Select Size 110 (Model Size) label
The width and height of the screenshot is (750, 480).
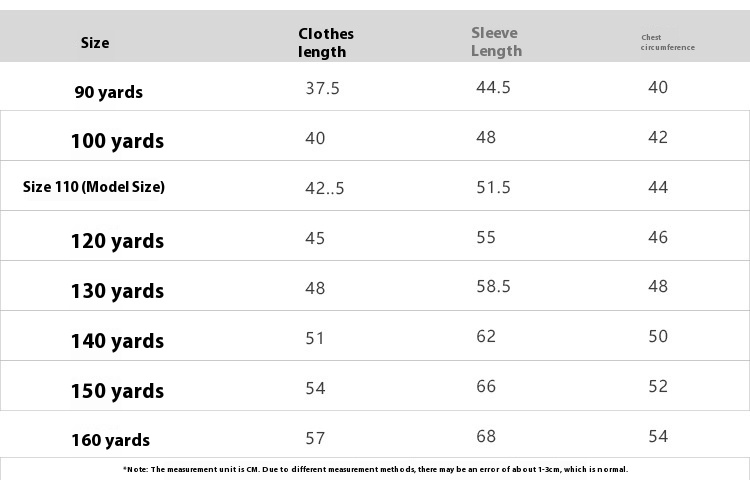click(x=94, y=186)
